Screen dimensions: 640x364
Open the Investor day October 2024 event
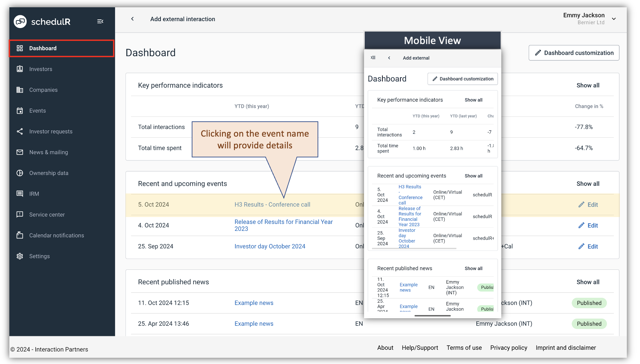coord(270,246)
